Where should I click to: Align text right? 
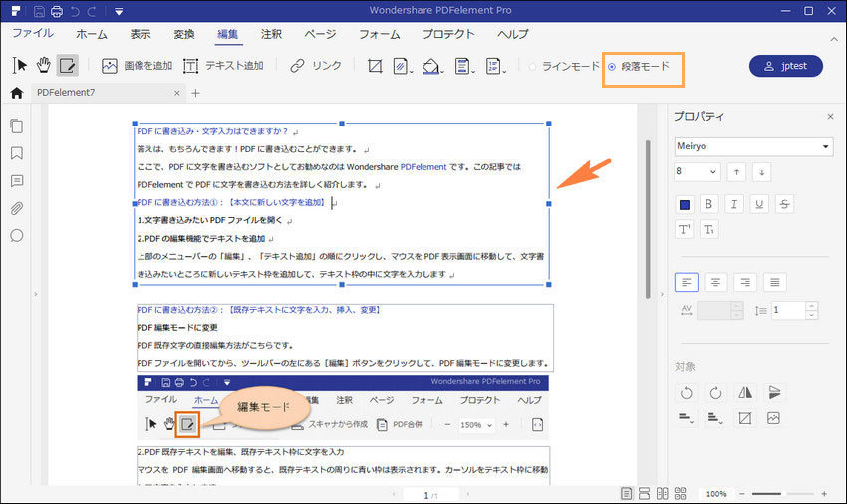(x=745, y=282)
